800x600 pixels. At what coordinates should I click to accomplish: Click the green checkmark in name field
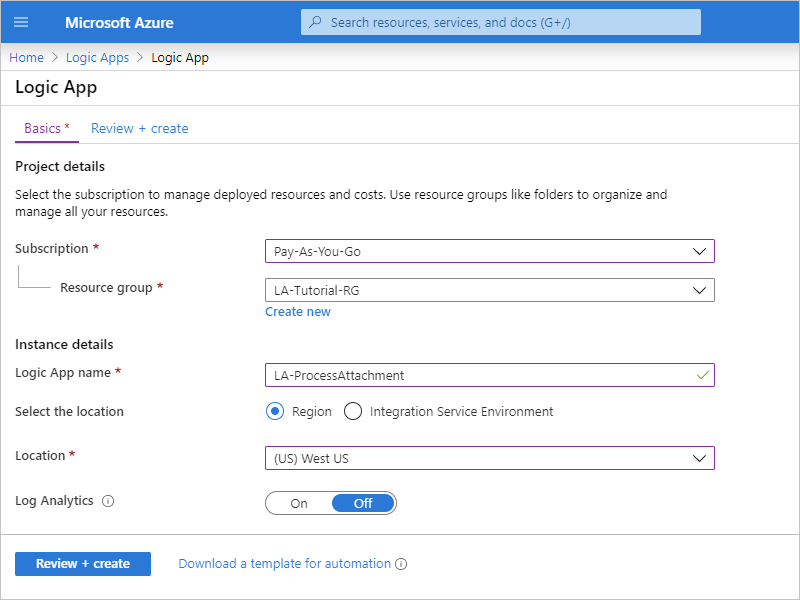pos(703,375)
